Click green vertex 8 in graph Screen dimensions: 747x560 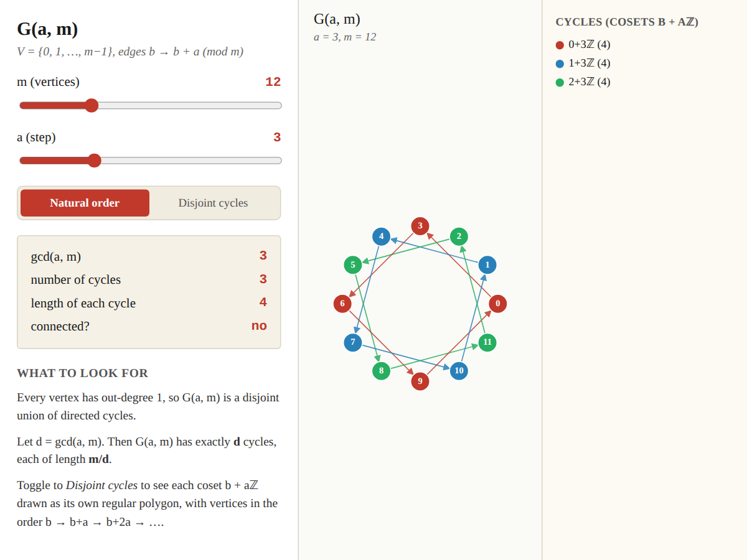click(x=382, y=371)
